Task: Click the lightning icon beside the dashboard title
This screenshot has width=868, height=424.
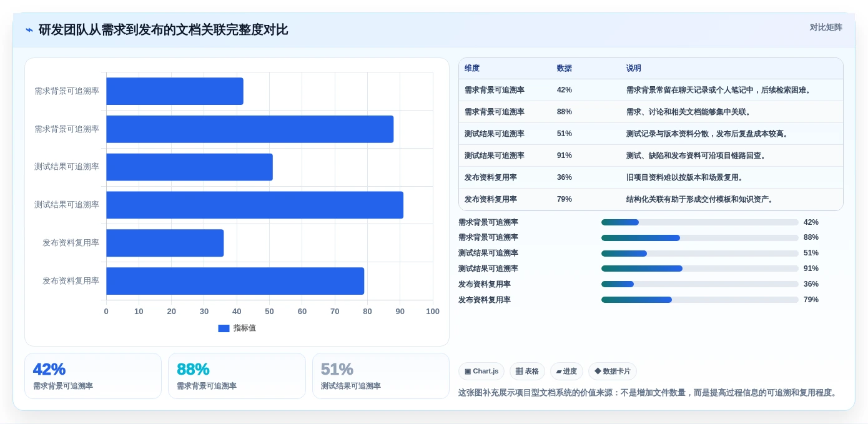Action: tap(29, 30)
